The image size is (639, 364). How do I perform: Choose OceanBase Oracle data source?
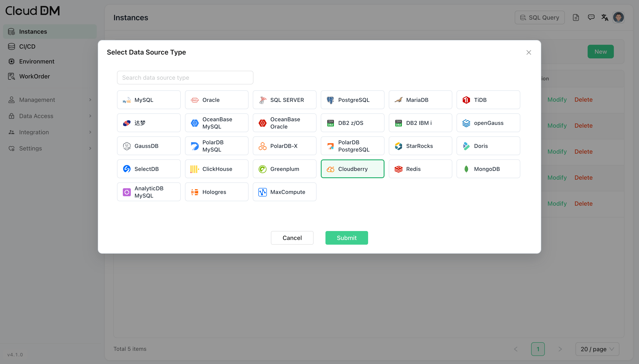click(285, 123)
